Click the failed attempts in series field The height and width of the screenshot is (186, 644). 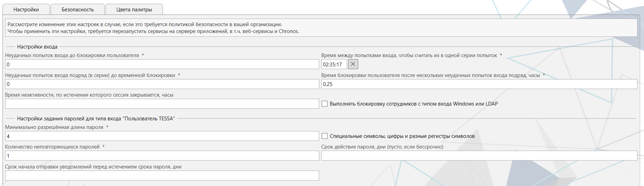[162, 84]
